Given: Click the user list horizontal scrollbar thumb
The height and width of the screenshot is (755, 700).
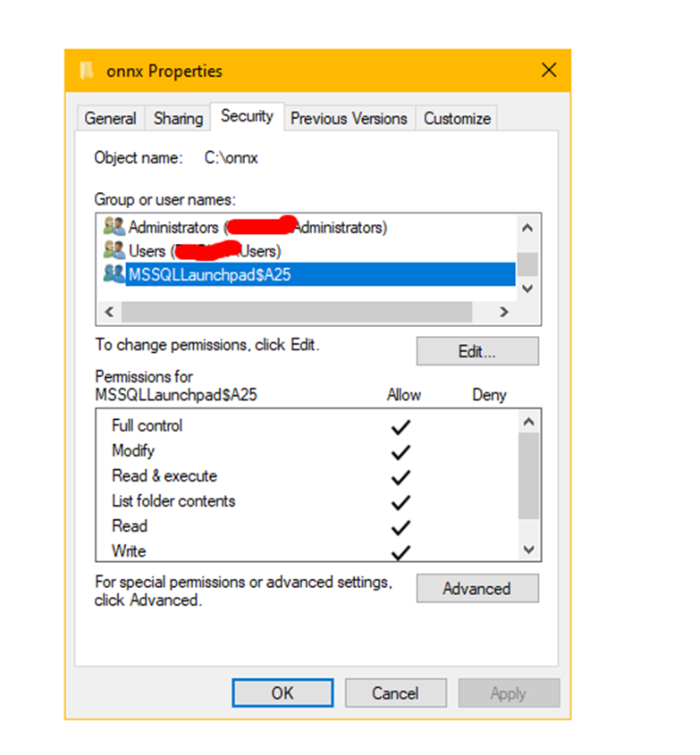Looking at the screenshot, I should click(x=297, y=312).
